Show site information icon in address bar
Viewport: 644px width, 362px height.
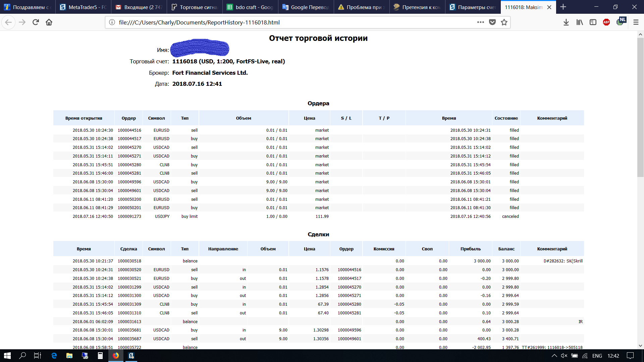point(112,22)
